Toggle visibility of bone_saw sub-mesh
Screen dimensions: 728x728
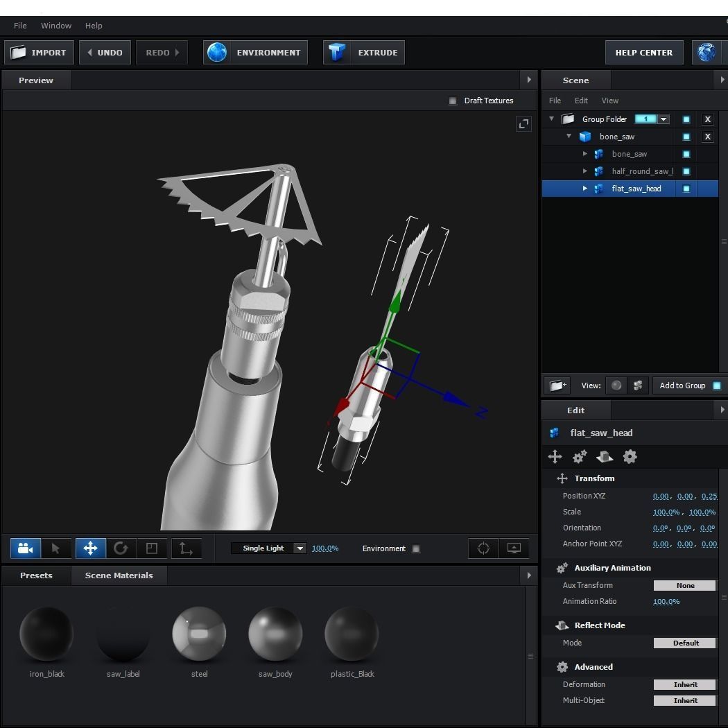686,154
